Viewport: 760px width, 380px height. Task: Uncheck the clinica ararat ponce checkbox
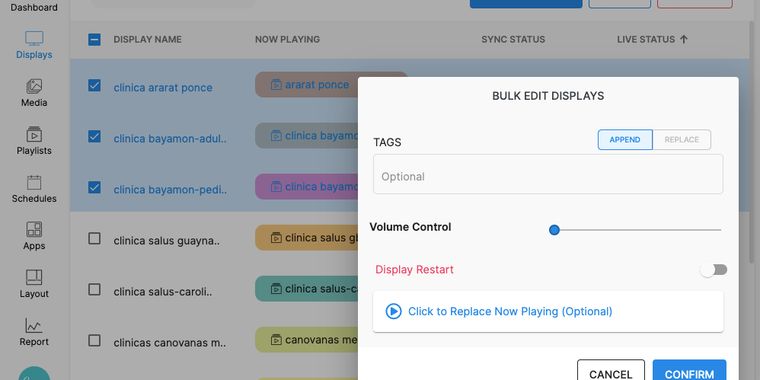pyautogui.click(x=95, y=86)
